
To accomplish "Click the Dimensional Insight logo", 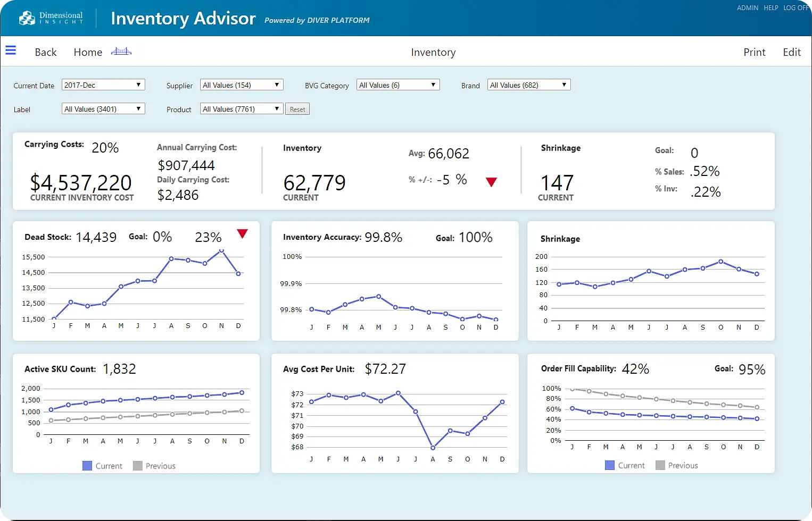I will (51, 18).
